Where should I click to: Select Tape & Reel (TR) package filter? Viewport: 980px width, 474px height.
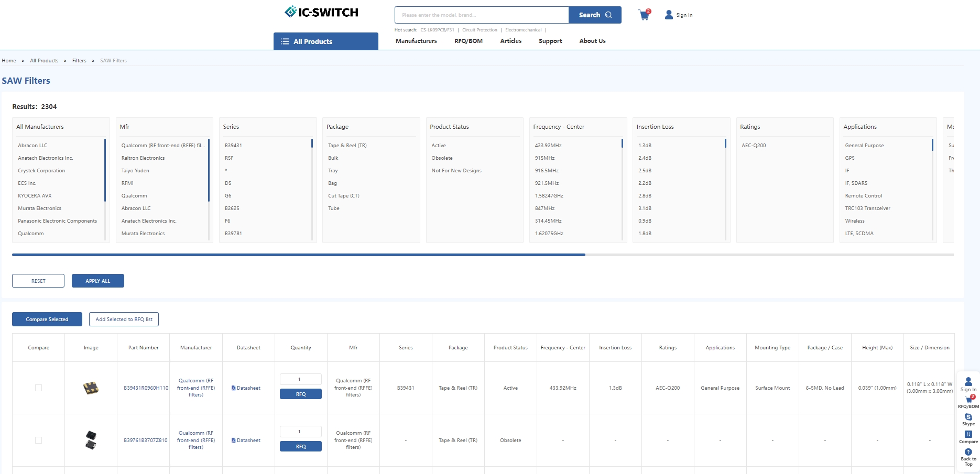coord(347,146)
